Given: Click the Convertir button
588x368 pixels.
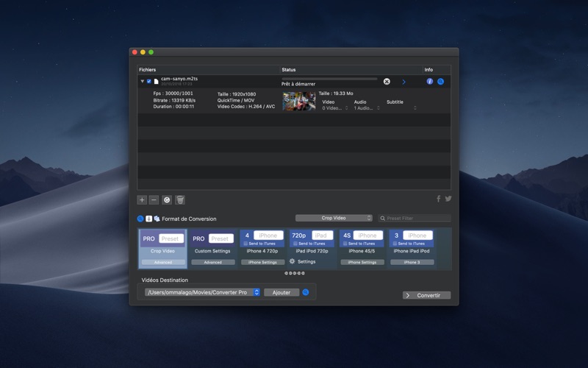Looking at the screenshot, I should tap(427, 295).
